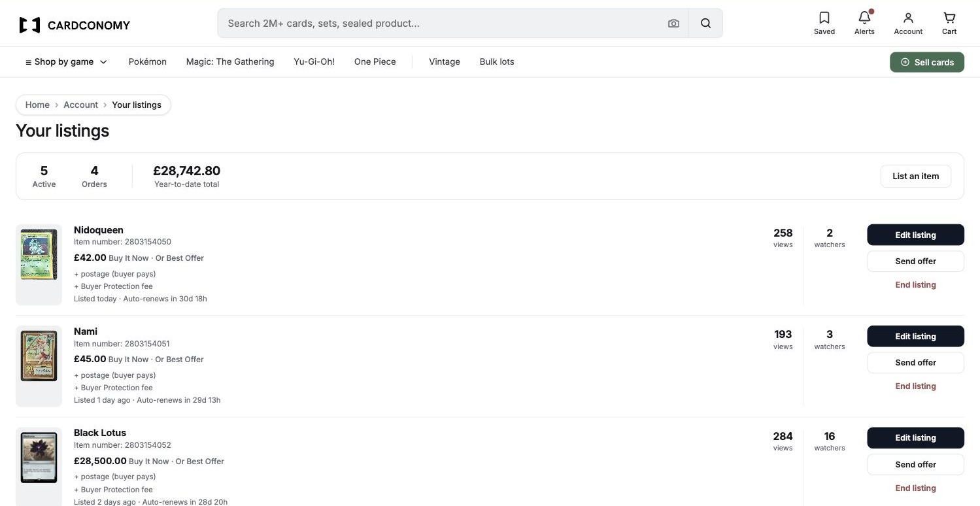The image size is (980, 506).
Task: Click List an item button
Action: click(915, 176)
